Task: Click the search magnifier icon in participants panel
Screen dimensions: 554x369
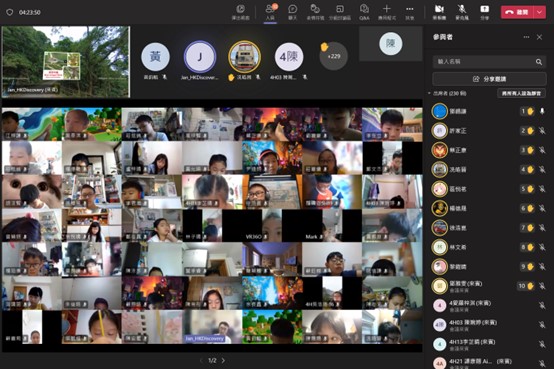Action: click(x=538, y=62)
